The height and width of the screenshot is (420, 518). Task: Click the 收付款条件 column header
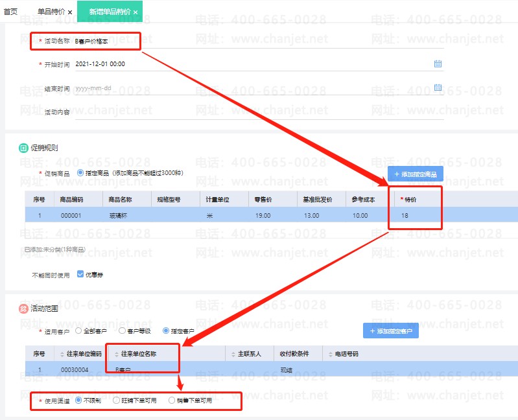pos(294,354)
